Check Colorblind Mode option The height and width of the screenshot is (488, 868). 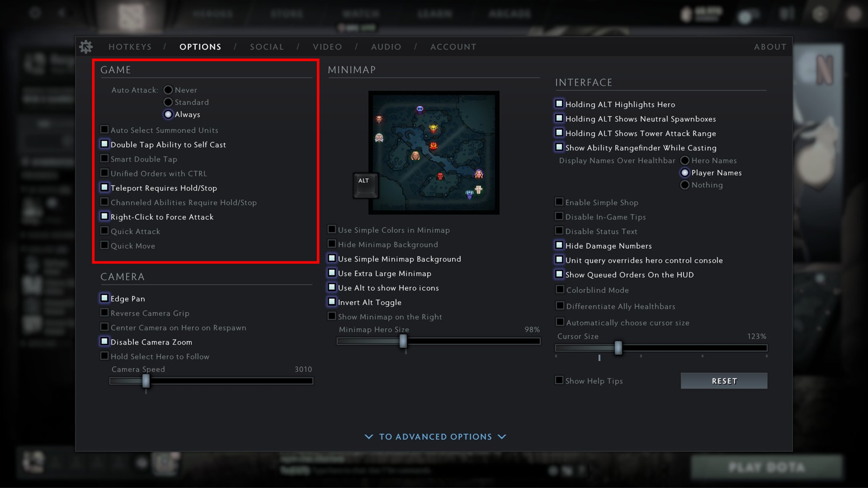[x=560, y=290]
